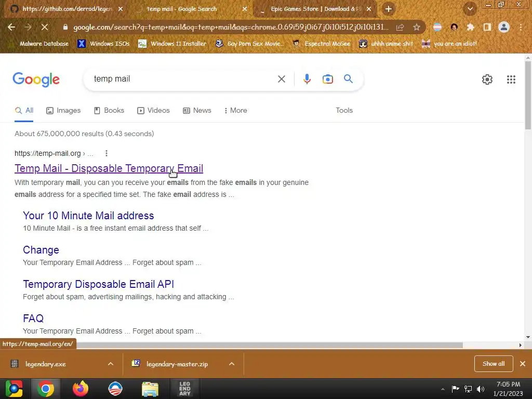Open a new tab with the plus button
532x399 pixels.
click(x=389, y=9)
